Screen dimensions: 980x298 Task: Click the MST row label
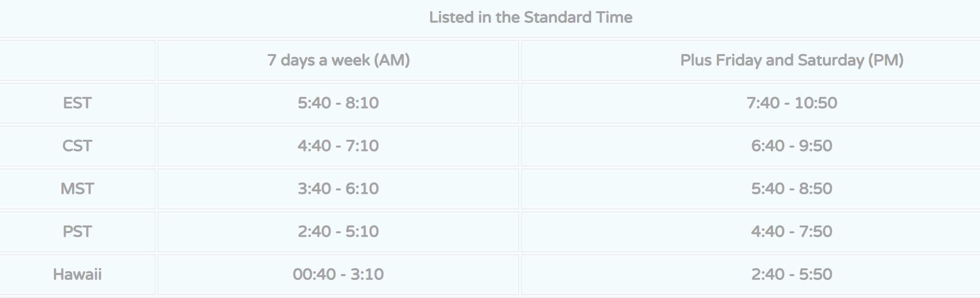click(77, 189)
